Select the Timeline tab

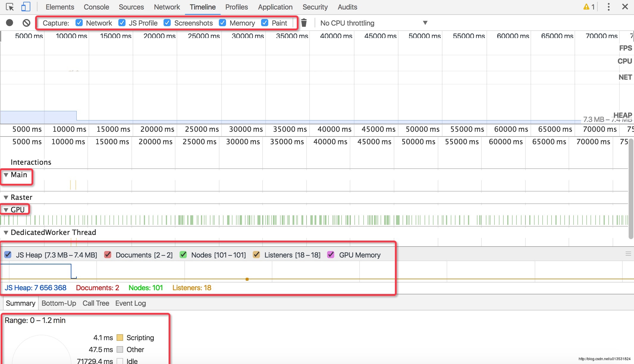click(x=203, y=7)
